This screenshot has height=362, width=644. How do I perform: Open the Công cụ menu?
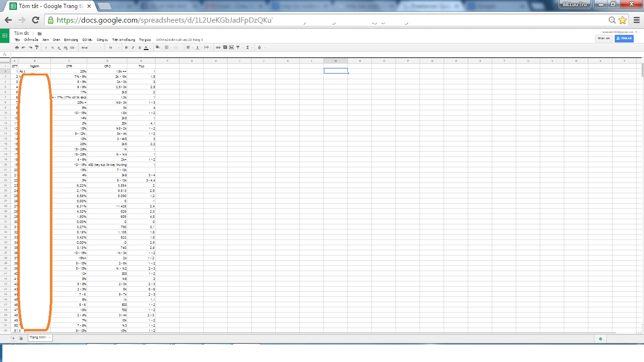[102, 40]
